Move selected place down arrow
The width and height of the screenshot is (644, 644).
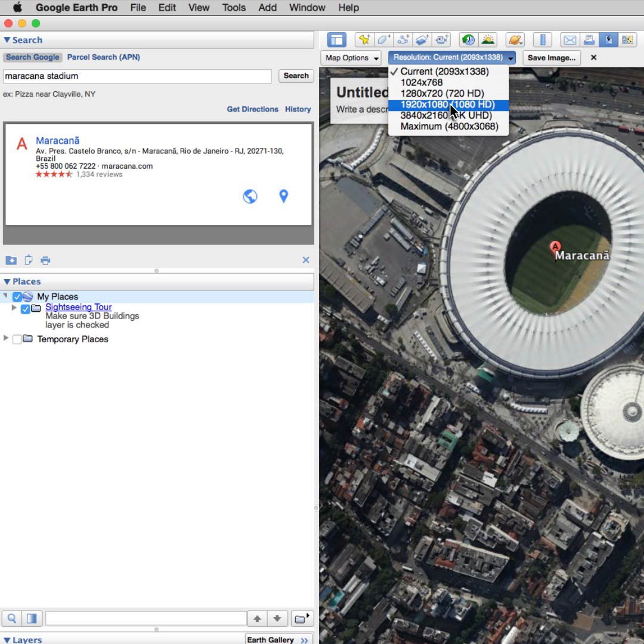tap(277, 618)
